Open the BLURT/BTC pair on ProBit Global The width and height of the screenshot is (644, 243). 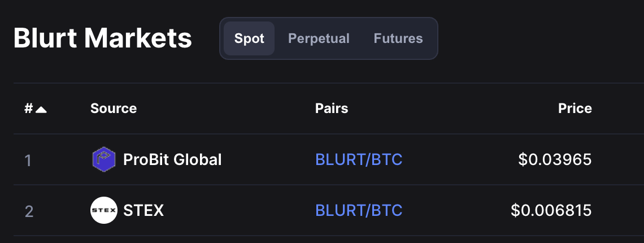359,159
